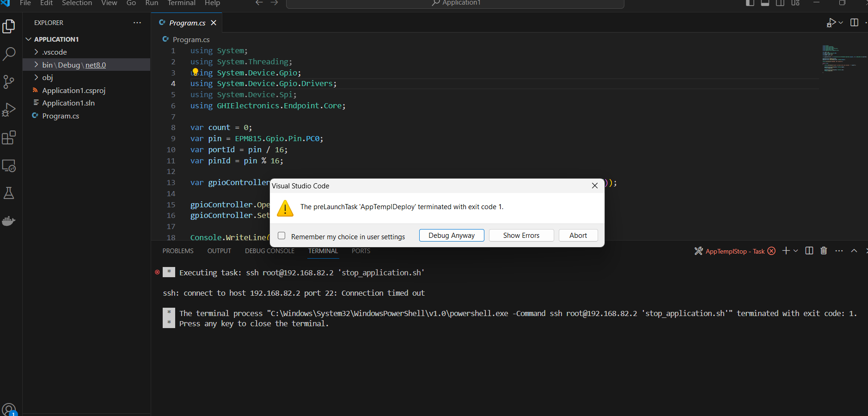Open the Selection menu
The image size is (868, 416).
(x=77, y=3)
